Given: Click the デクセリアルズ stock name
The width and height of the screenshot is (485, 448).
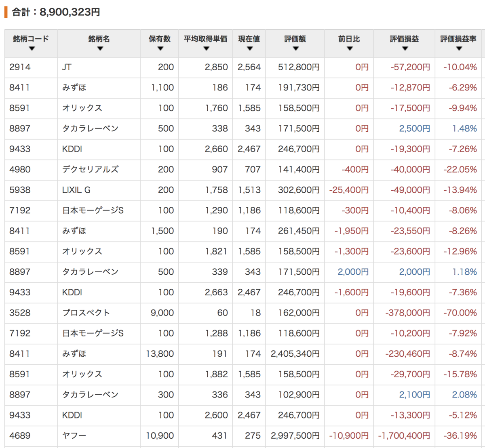Looking at the screenshot, I should (90, 170).
